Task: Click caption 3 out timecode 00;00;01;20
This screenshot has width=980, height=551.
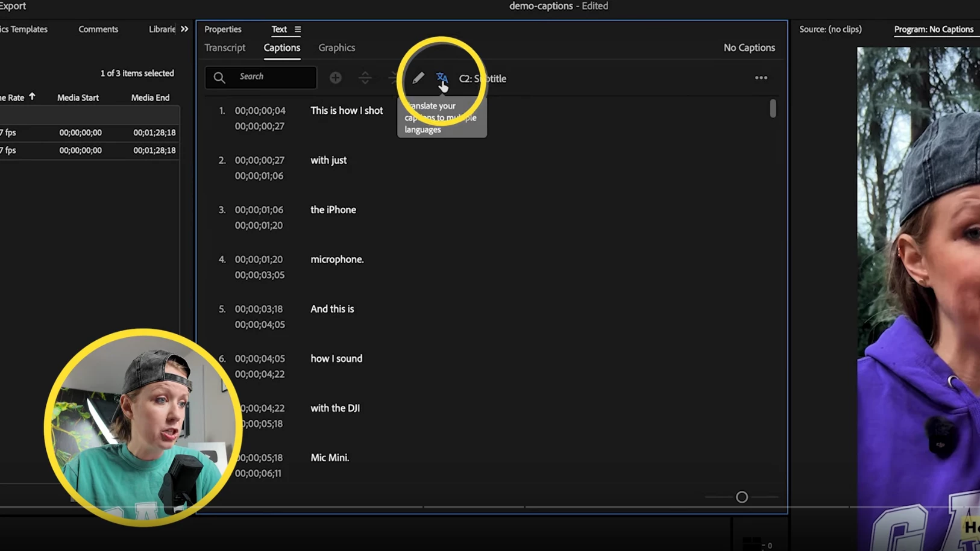Action: click(259, 225)
